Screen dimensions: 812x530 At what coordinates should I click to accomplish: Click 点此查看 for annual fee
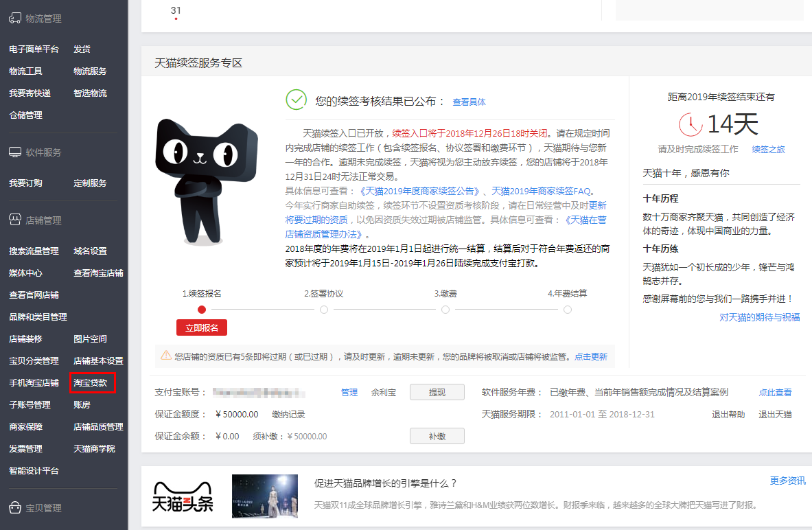point(775,392)
